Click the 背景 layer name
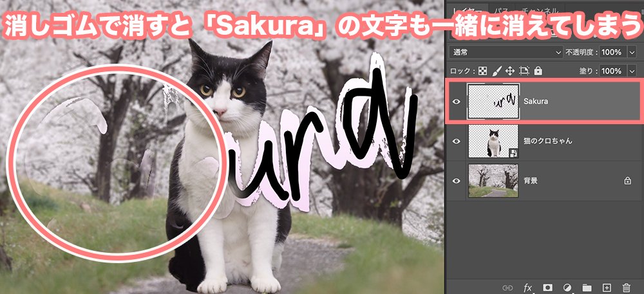Screen dimensions: 644x294 coord(531,180)
